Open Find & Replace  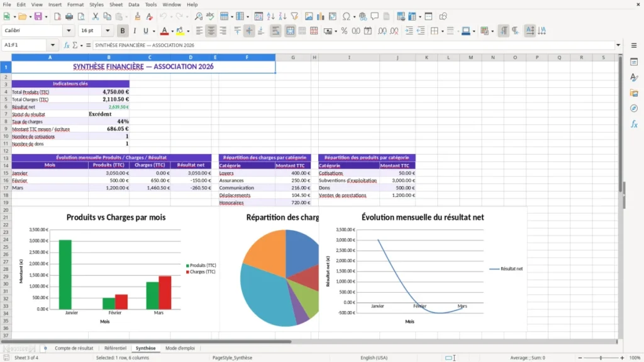(x=198, y=16)
